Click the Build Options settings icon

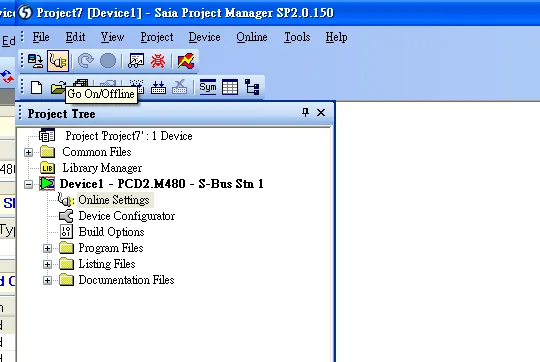[x=66, y=232]
